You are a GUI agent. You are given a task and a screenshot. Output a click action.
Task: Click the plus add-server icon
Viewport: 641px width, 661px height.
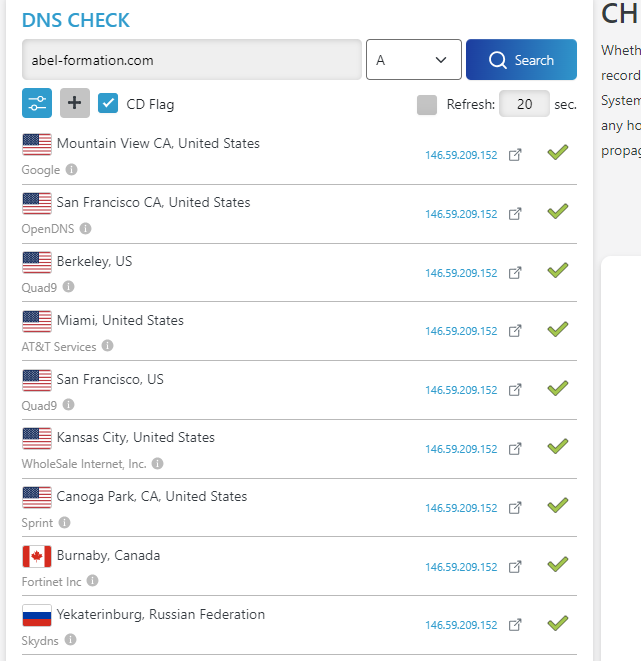[75, 103]
